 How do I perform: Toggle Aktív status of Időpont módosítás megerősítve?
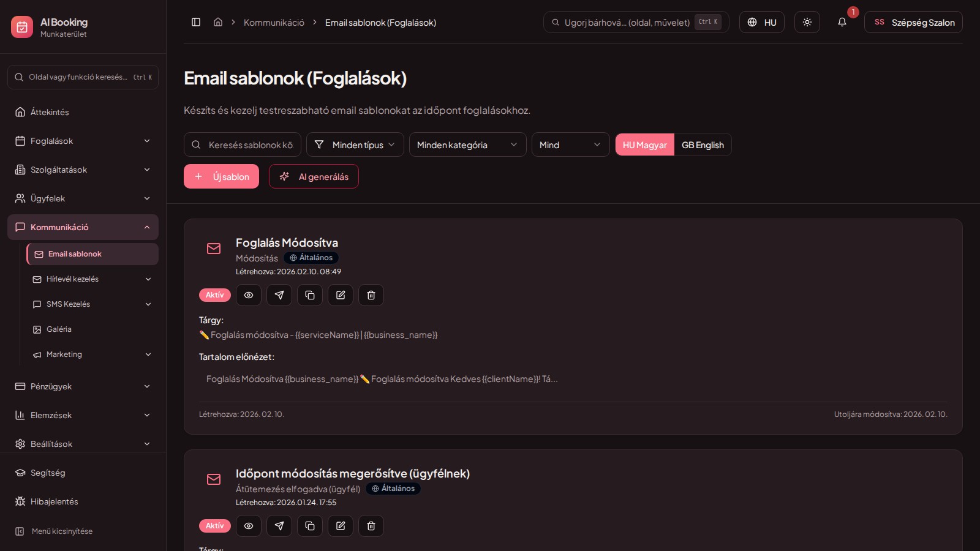(215, 526)
